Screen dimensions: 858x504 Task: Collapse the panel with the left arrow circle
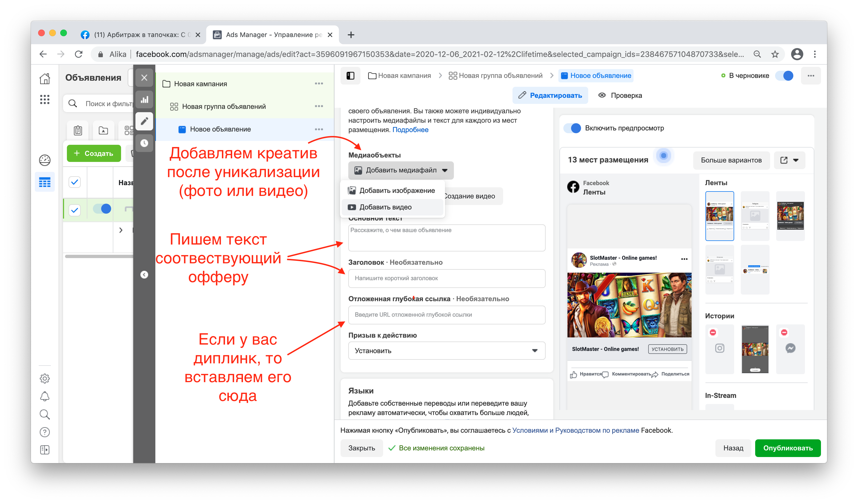coord(144,275)
